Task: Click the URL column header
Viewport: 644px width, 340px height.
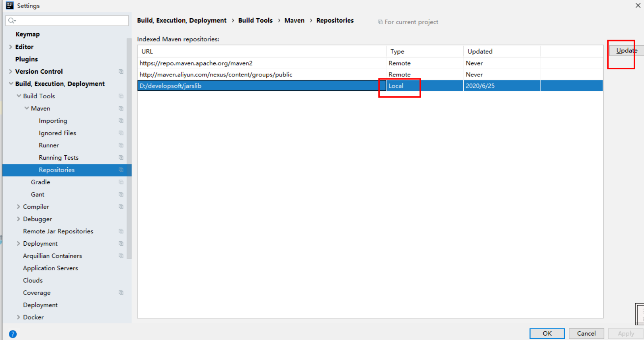Action: pos(262,52)
